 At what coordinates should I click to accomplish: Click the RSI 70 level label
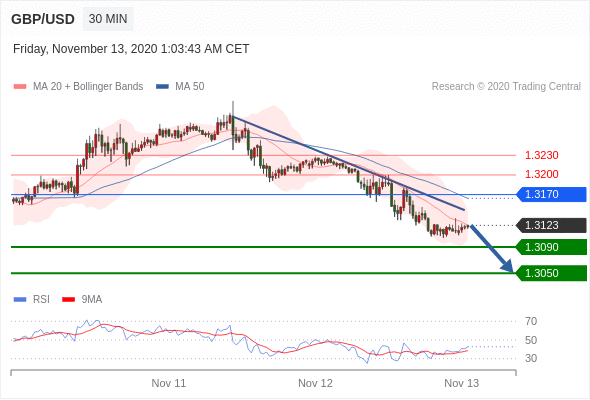[531, 321]
